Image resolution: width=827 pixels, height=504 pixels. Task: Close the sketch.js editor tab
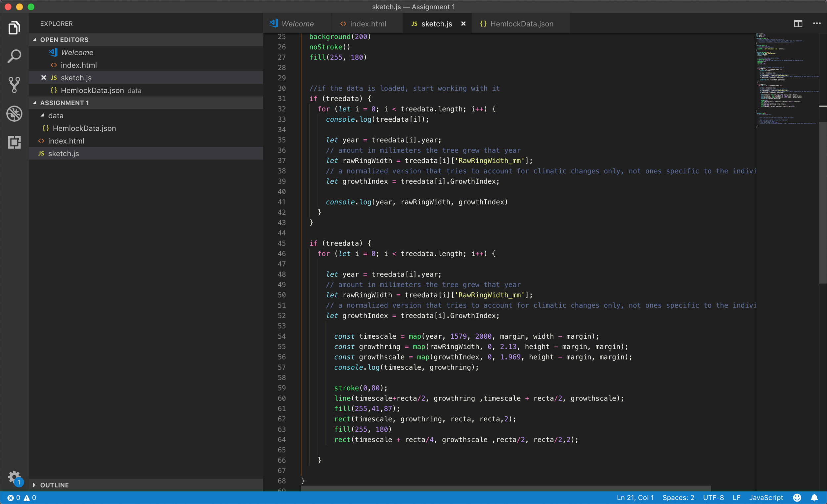point(463,24)
